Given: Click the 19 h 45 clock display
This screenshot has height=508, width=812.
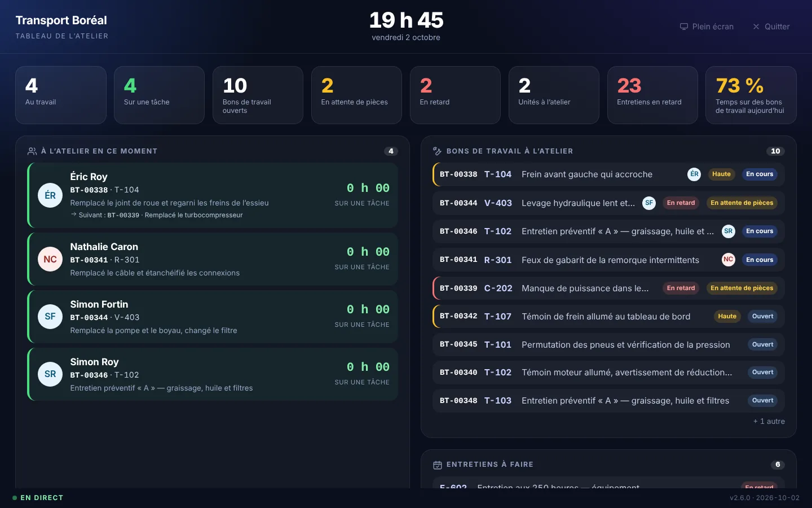Looking at the screenshot, I should [x=406, y=20].
